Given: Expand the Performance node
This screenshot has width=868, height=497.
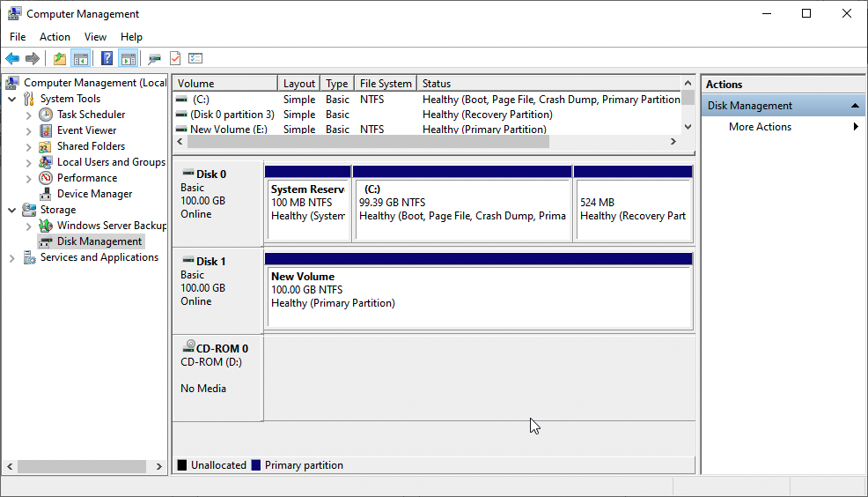Looking at the screenshot, I should pos(28,179).
